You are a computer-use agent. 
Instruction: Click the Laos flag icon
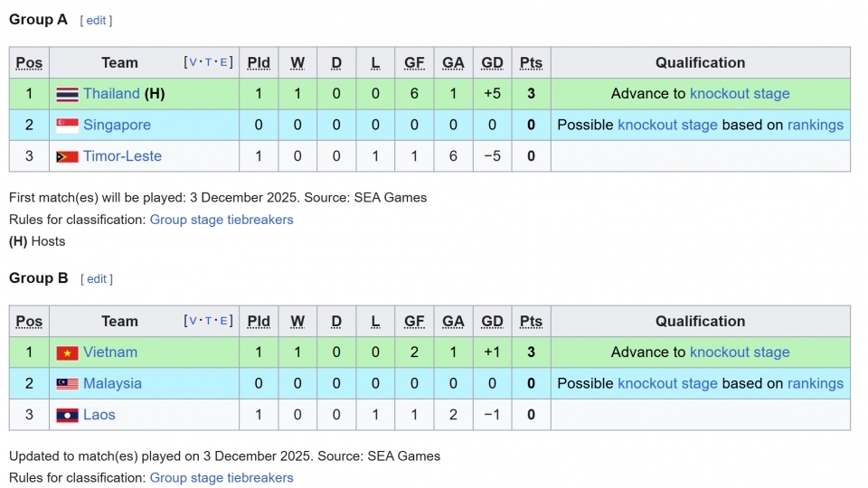click(67, 416)
